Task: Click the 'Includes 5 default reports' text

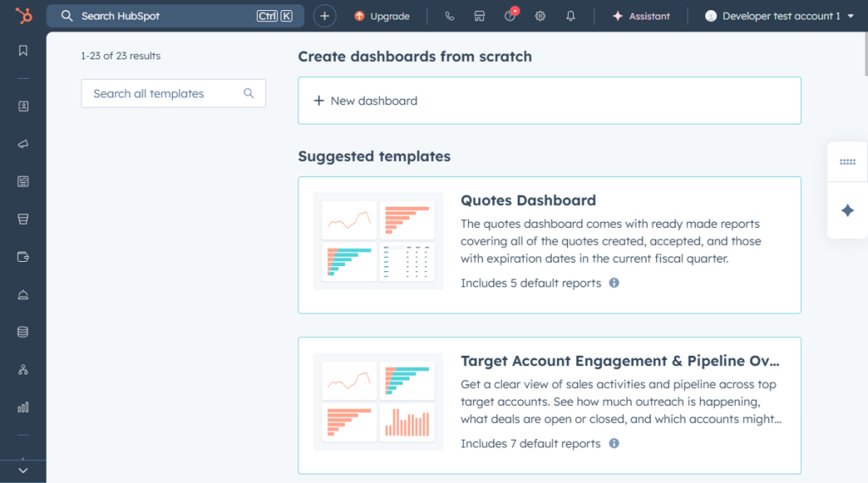Action: (531, 283)
